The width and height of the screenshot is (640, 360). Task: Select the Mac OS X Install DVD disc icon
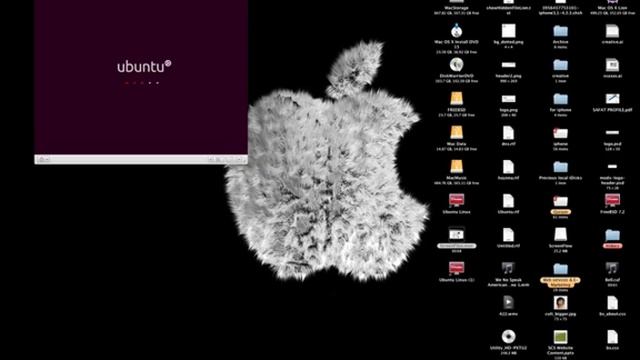[x=456, y=31]
